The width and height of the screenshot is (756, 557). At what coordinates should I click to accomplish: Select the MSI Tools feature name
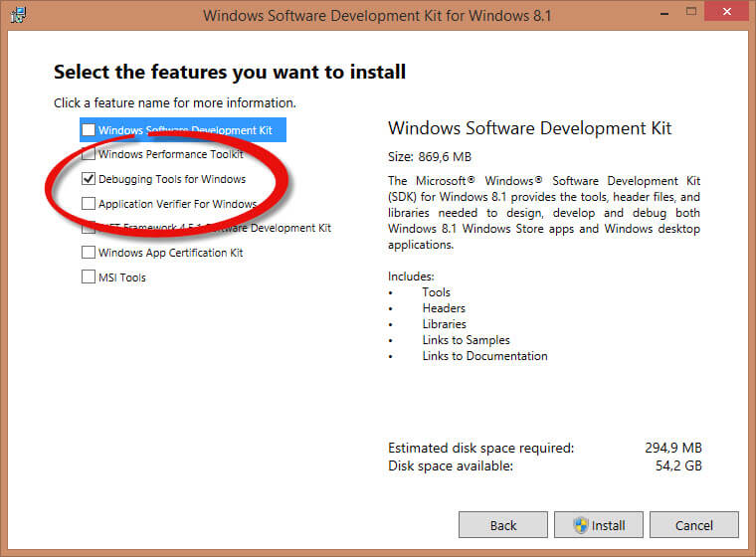tap(122, 278)
